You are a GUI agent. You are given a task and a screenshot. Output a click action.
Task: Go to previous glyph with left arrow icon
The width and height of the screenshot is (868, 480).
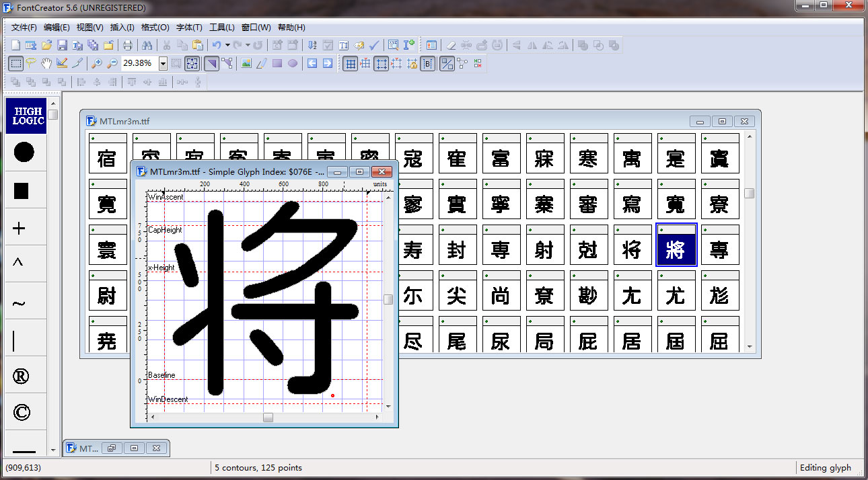coord(312,63)
